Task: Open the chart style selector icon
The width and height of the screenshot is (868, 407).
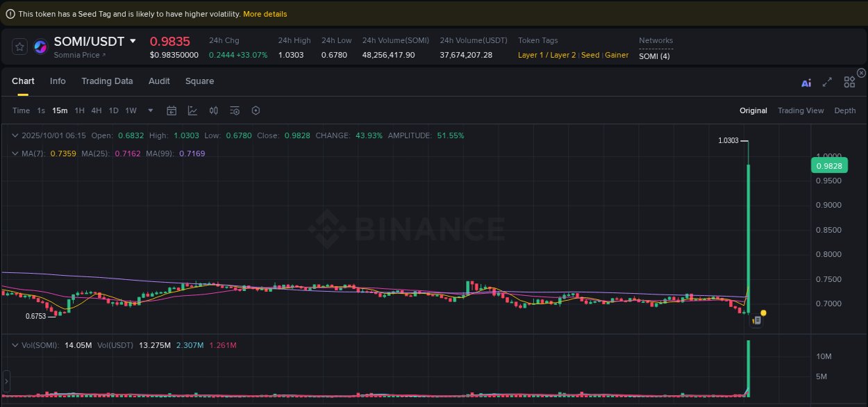Action: point(192,110)
